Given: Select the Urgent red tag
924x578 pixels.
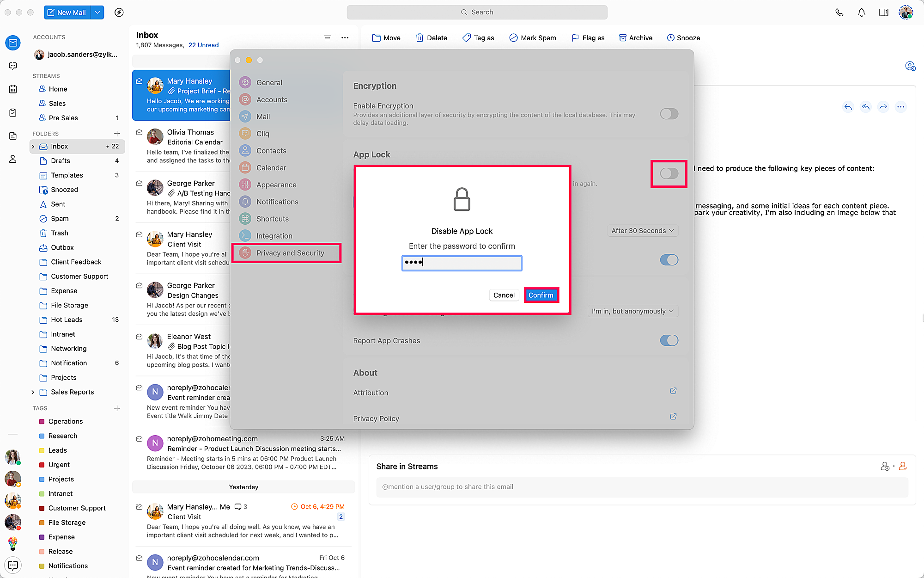Looking at the screenshot, I should pos(59,465).
